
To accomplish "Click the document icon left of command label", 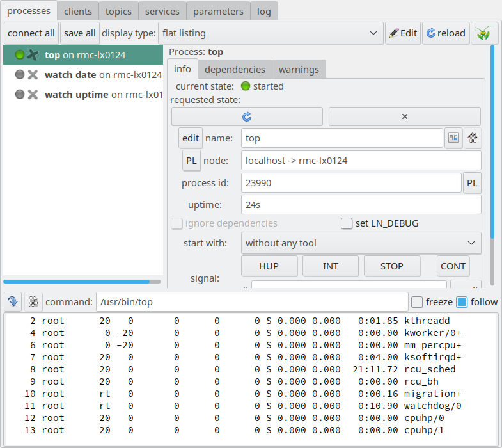I will (33, 301).
